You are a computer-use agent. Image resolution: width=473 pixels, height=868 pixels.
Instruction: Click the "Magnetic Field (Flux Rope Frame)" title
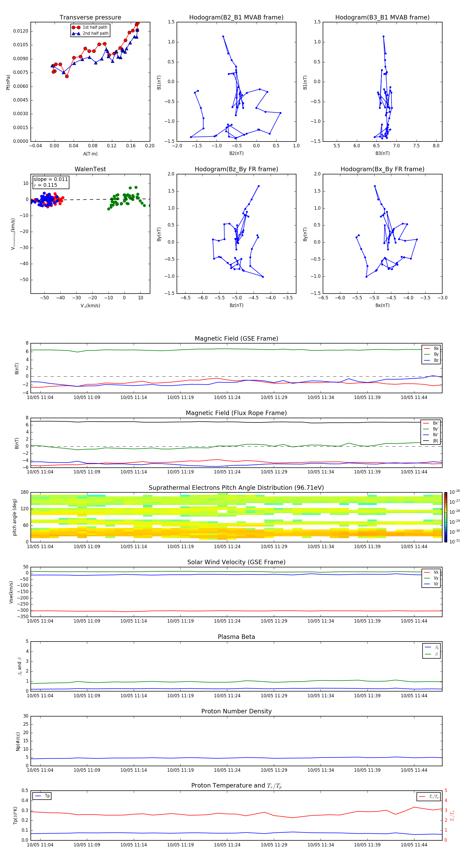pyautogui.click(x=236, y=413)
